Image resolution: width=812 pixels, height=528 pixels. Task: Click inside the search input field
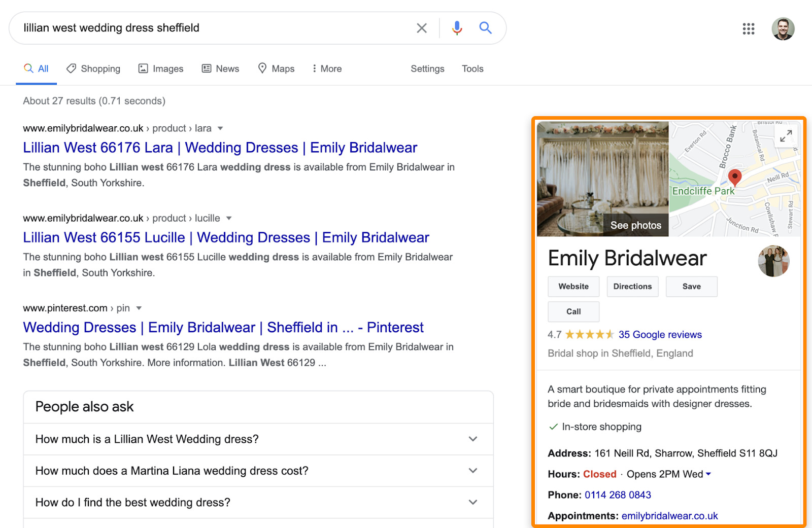[203, 28]
